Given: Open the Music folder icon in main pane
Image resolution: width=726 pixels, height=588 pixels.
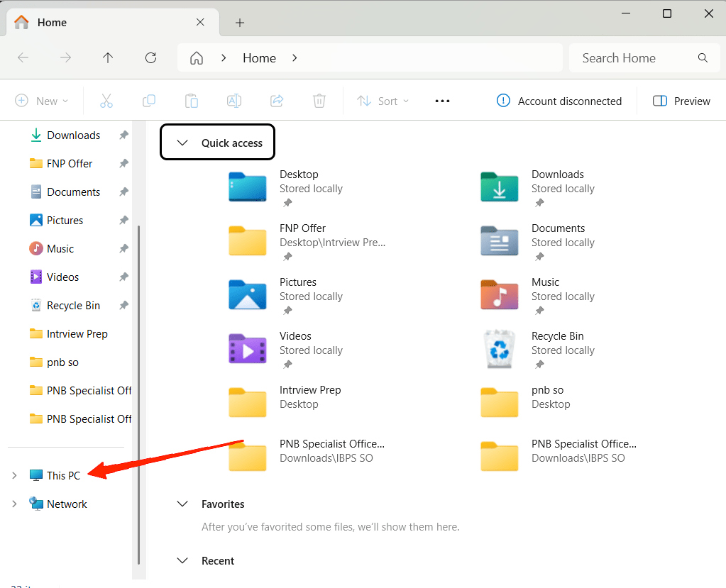Looking at the screenshot, I should pos(500,294).
